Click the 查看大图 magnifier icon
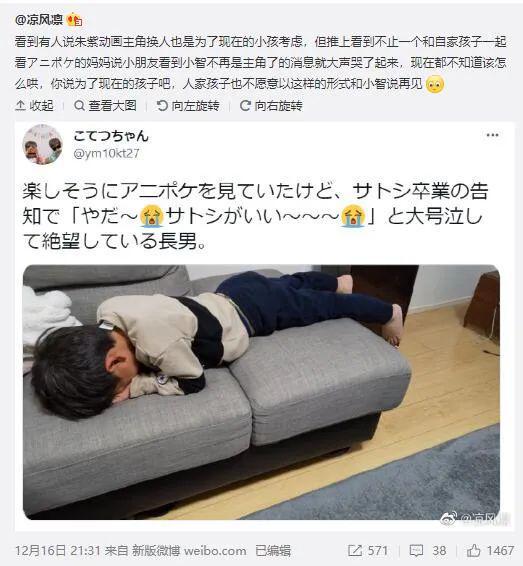Image resolution: width=523 pixels, height=566 pixels. click(x=79, y=105)
